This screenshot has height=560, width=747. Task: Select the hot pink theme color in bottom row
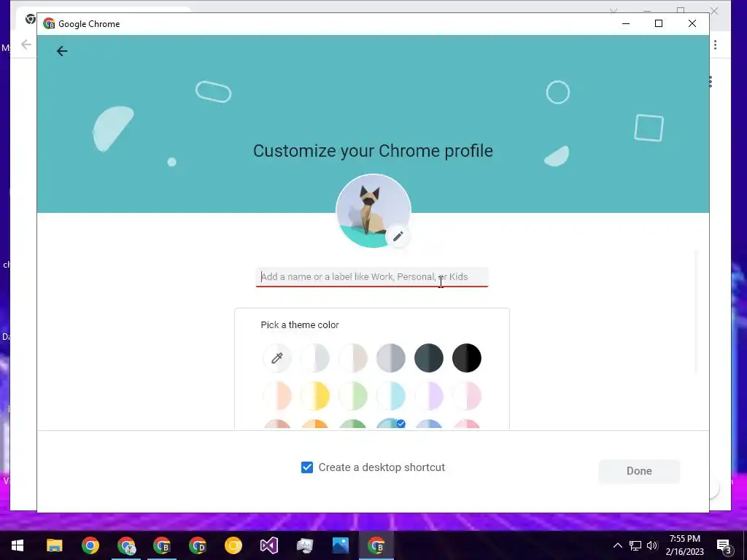[x=466, y=424]
